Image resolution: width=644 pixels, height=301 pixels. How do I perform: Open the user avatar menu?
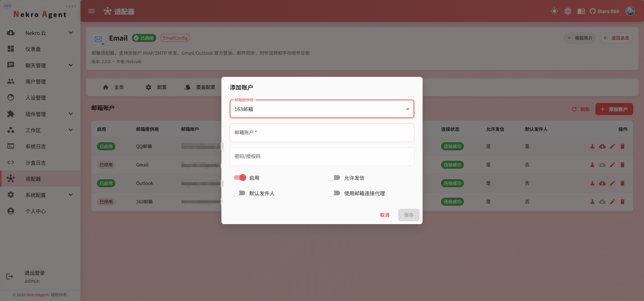pos(630,11)
